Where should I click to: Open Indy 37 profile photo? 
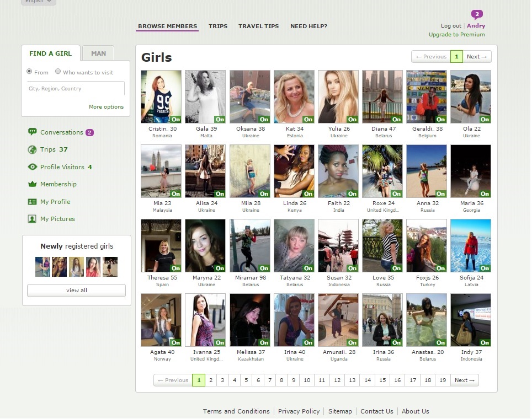pos(471,320)
